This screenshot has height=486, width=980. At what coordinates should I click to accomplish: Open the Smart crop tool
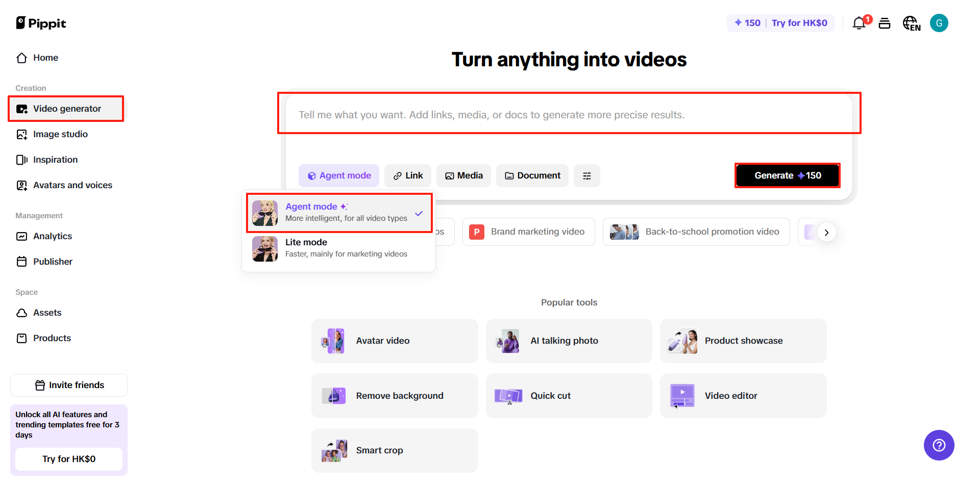395,450
